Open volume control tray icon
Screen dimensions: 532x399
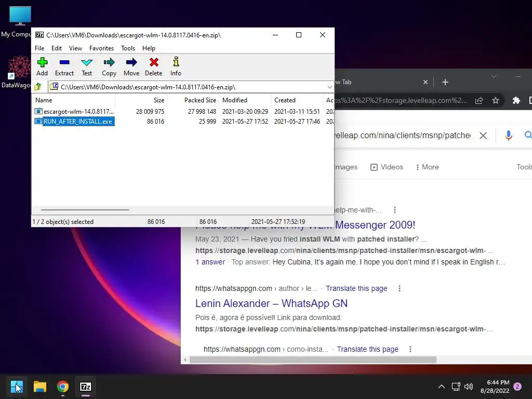[x=469, y=387]
